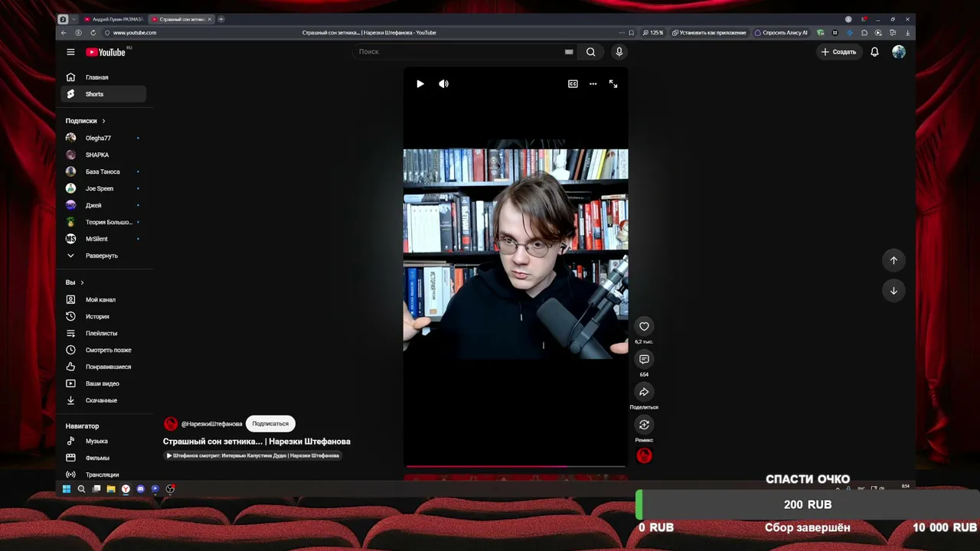Viewport: 980px width, 551px height.
Task: Bookmark this page in the browser
Action: [x=631, y=33]
